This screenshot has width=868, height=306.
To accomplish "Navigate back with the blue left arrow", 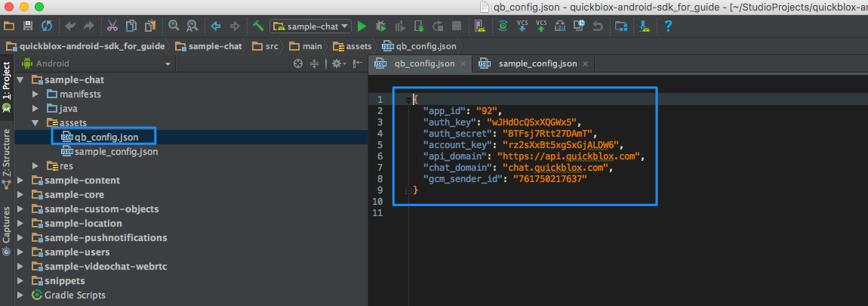I will coord(216,26).
